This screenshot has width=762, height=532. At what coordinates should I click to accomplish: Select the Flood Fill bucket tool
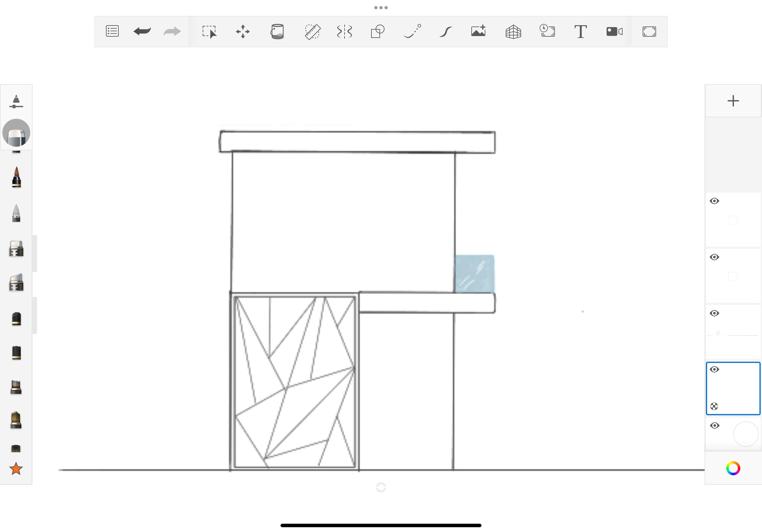pyautogui.click(x=277, y=32)
